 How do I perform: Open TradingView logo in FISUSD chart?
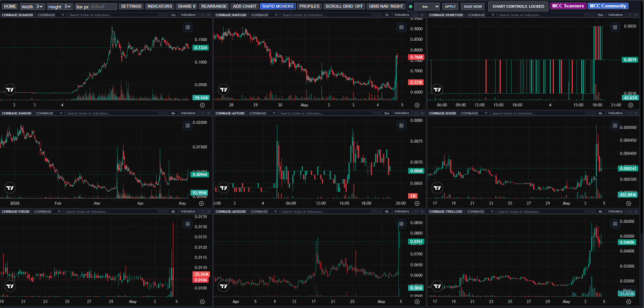click(10, 286)
